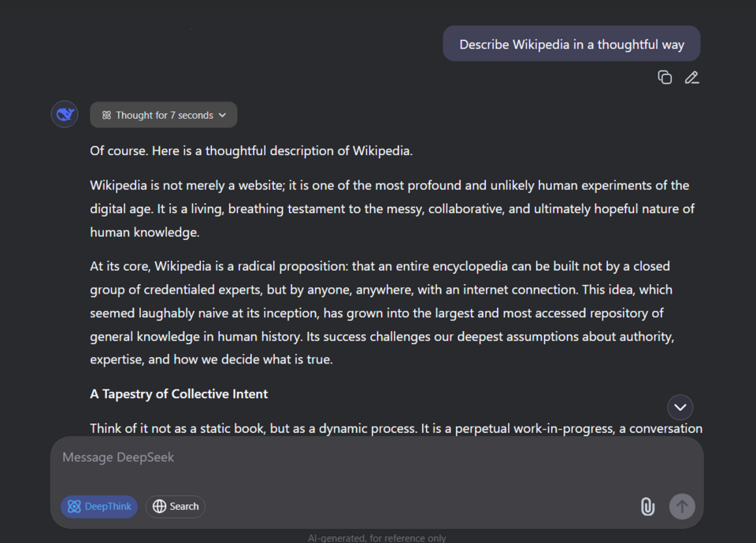Viewport: 756px width, 543px height.
Task: Click the chevron beside Thought for 7 seconds
Action: pos(223,115)
